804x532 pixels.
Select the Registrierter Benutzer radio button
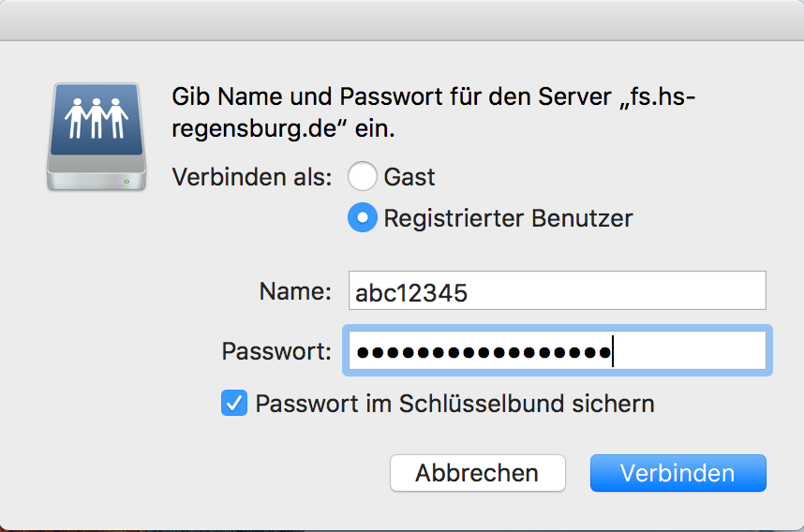tap(362, 218)
